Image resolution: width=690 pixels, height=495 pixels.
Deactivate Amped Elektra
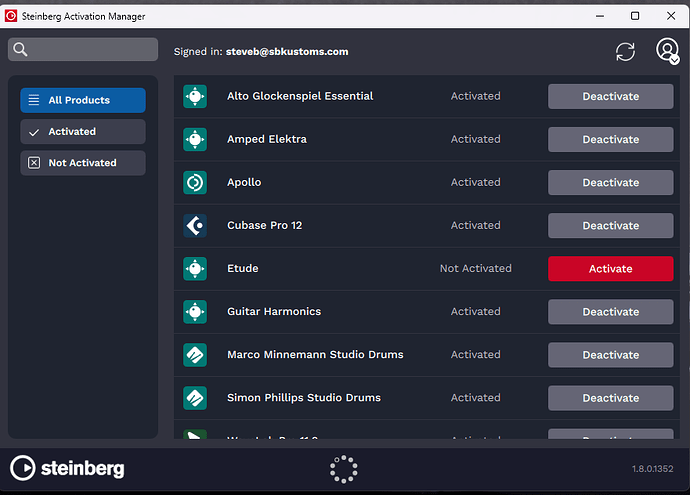610,139
